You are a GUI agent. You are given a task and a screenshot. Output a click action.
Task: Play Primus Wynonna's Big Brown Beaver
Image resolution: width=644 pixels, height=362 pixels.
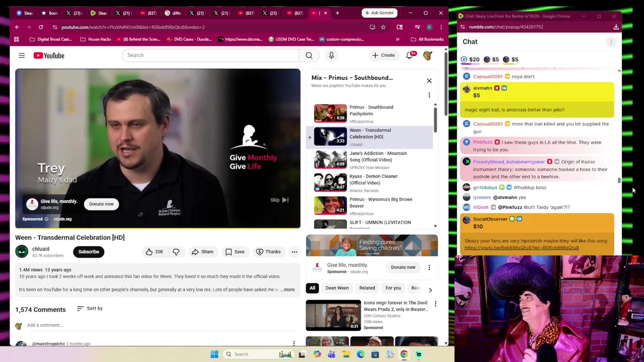pos(370,207)
